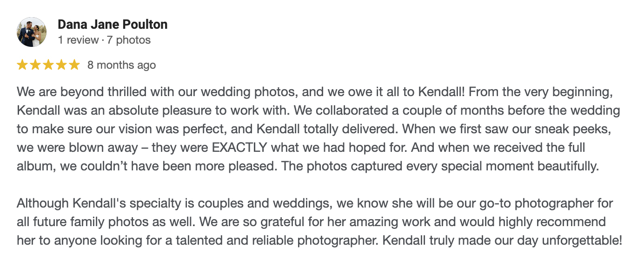The height and width of the screenshot is (273, 644).
Task: Open Dana Jane Poulton's profile name
Action: [113, 25]
